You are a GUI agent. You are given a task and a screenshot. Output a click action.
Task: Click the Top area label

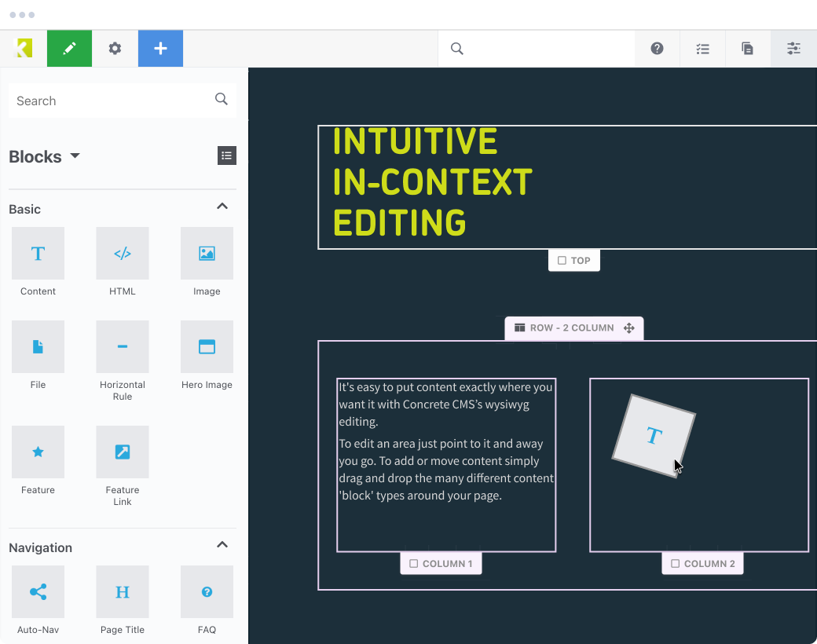[x=574, y=261]
